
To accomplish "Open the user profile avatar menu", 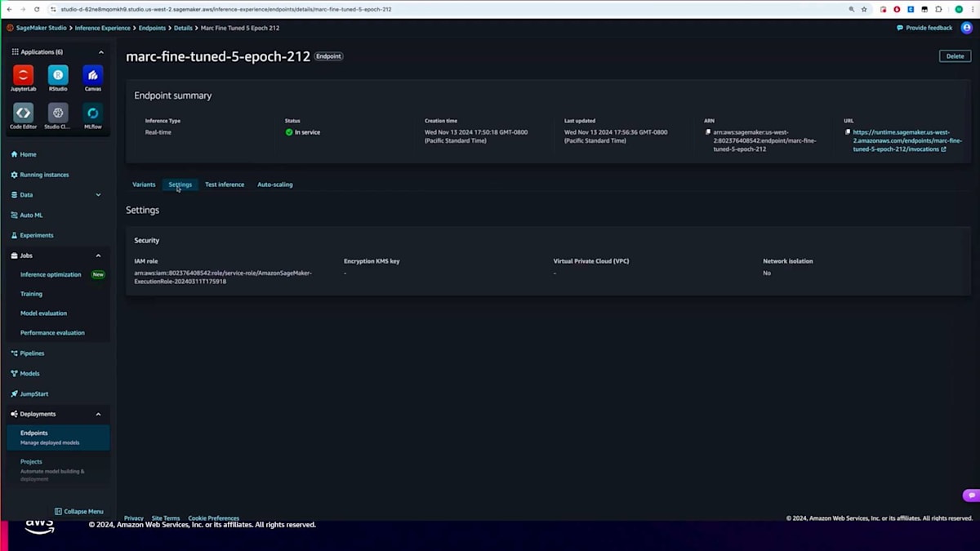I will point(966,28).
